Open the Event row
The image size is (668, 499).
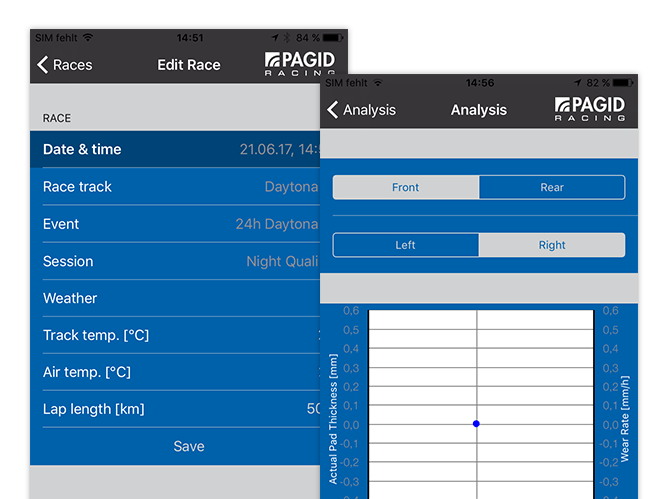click(175, 224)
